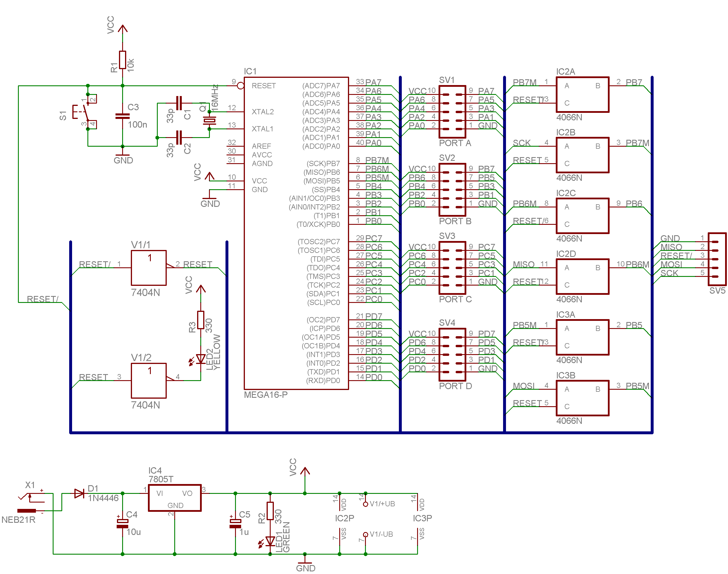This screenshot has width=728, height=574.
Task: Click the V1/2 7404N inverter symbol
Action: pos(148,380)
